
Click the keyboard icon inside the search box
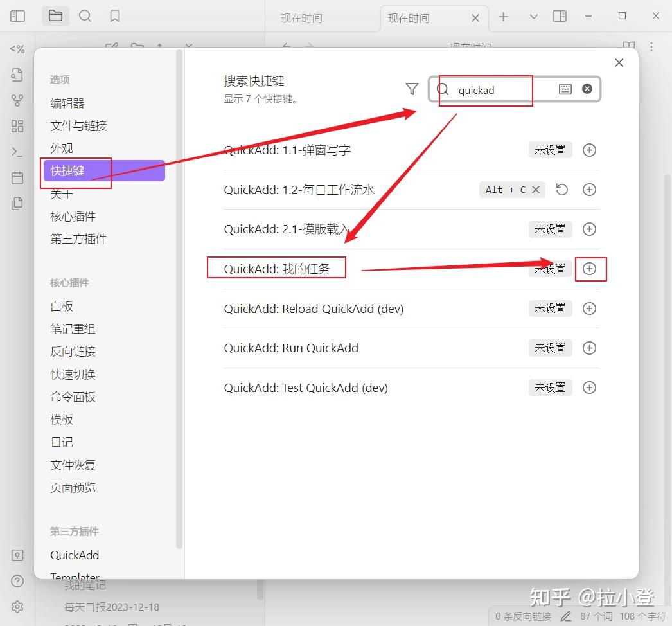(565, 89)
